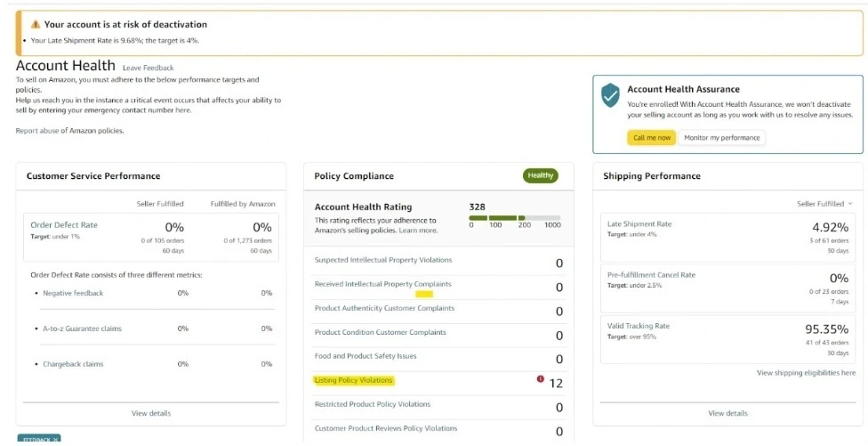Click the Late Shipment Rate 9.68% warning message
This screenshot has height=446, width=868.
115,40
